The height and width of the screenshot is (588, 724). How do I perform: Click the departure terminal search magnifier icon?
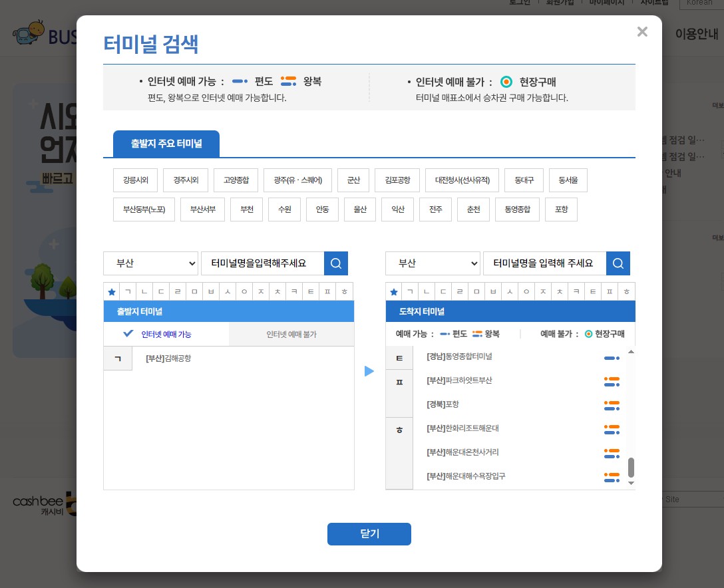point(336,263)
